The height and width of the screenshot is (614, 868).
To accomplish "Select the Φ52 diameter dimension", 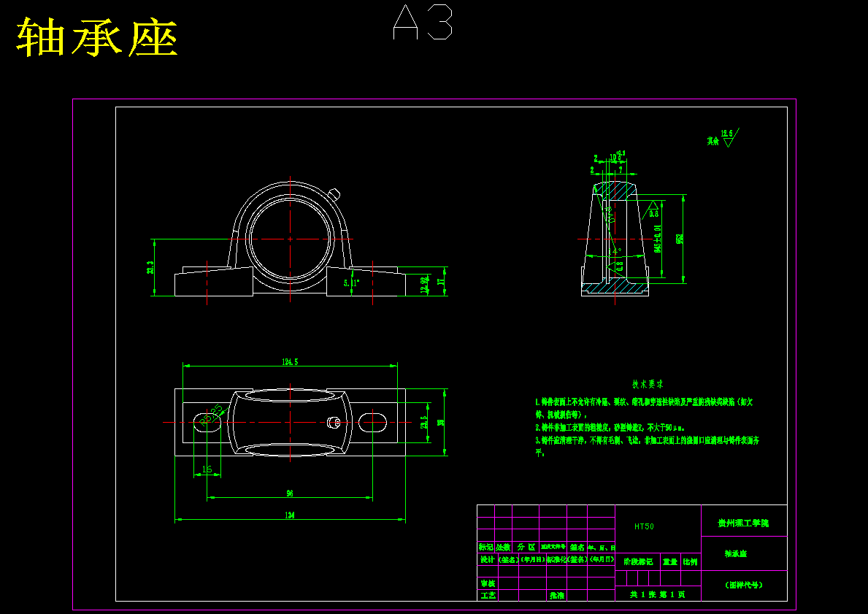I will tap(680, 239).
